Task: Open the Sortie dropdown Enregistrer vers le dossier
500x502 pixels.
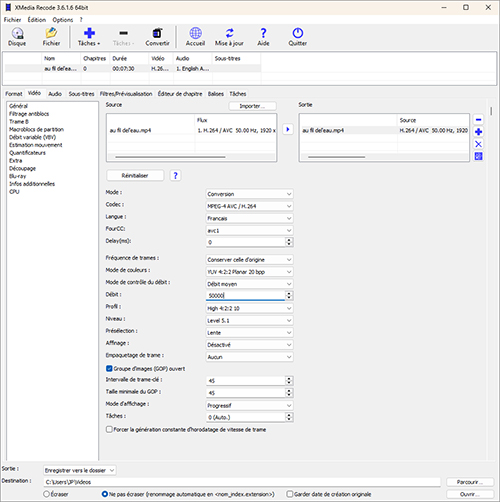Action: [80, 470]
